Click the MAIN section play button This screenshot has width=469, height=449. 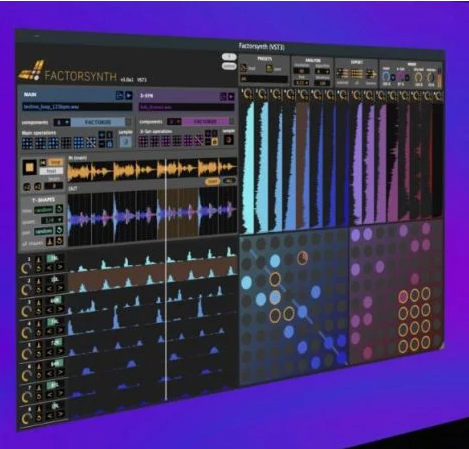pos(129,96)
